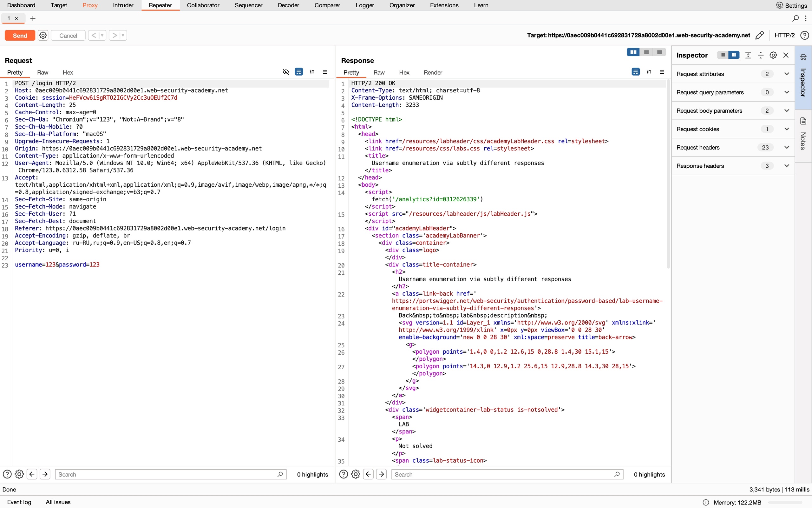Image resolution: width=812 pixels, height=508 pixels.
Task: Expand Response headers section
Action: point(733,166)
